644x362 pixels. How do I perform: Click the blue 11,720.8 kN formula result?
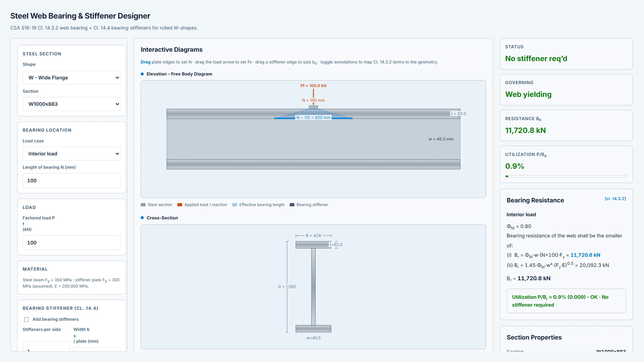tap(585, 255)
